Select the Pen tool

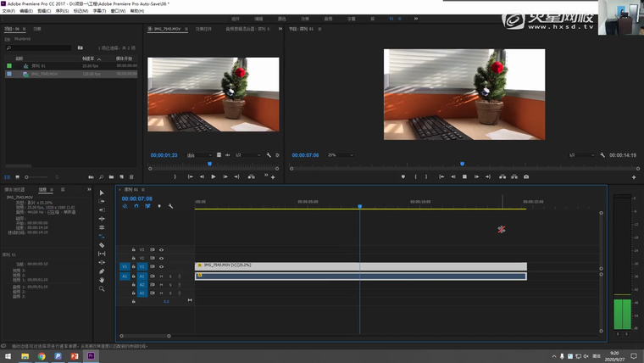[x=102, y=271]
